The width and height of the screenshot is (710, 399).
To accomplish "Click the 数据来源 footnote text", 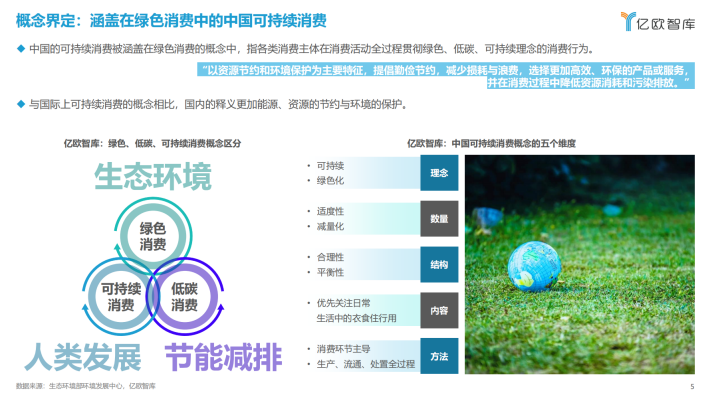I will point(86,386).
